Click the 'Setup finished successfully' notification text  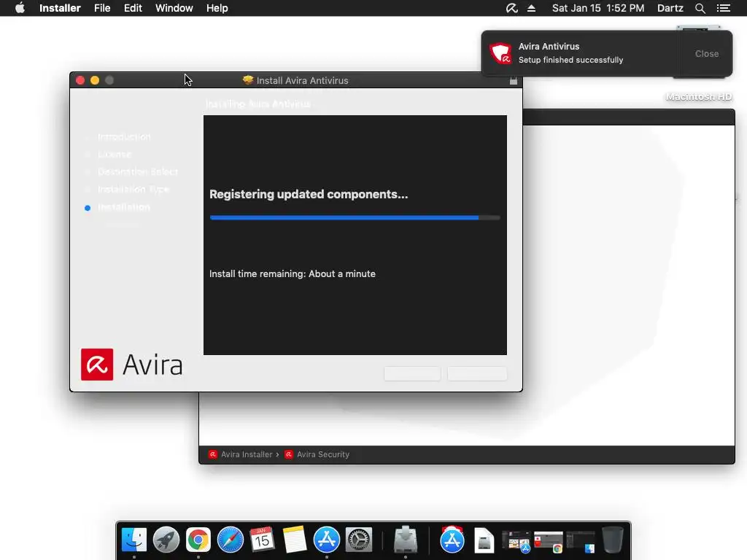pyautogui.click(x=570, y=60)
